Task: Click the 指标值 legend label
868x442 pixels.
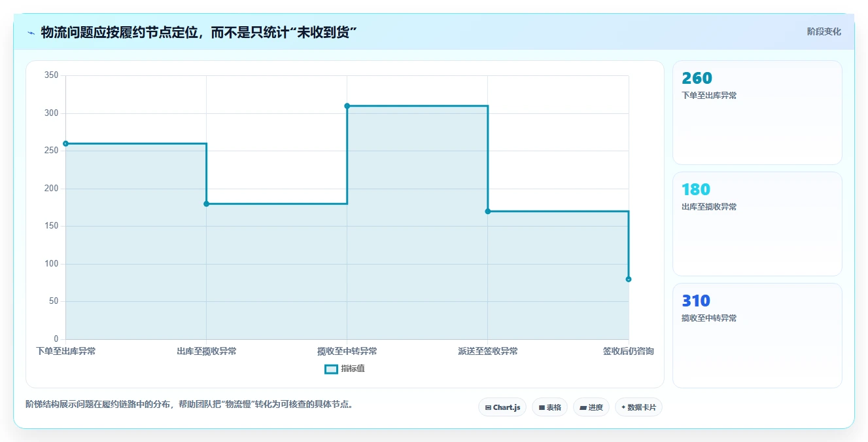Action: point(353,369)
